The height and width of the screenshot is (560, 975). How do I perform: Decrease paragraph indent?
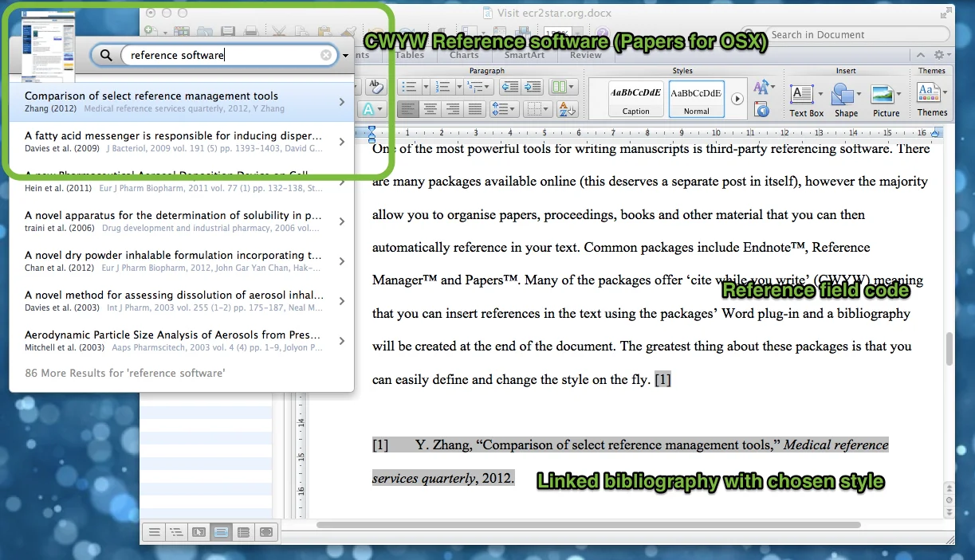pyautogui.click(x=510, y=87)
